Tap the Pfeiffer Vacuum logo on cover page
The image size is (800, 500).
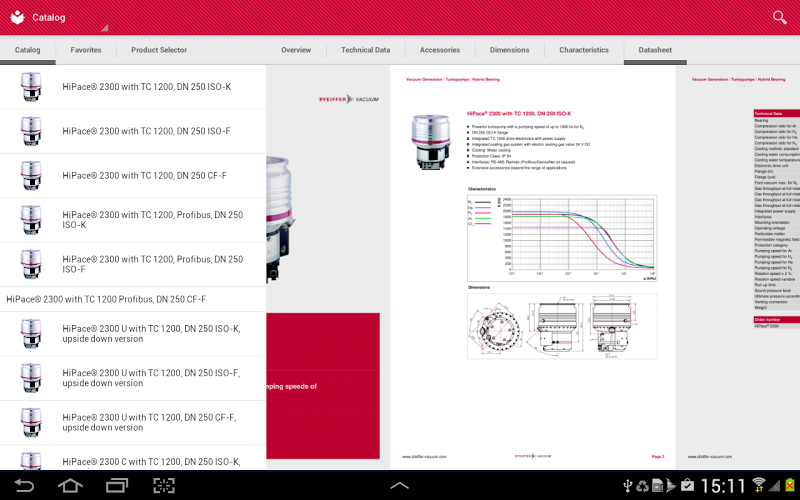click(349, 99)
